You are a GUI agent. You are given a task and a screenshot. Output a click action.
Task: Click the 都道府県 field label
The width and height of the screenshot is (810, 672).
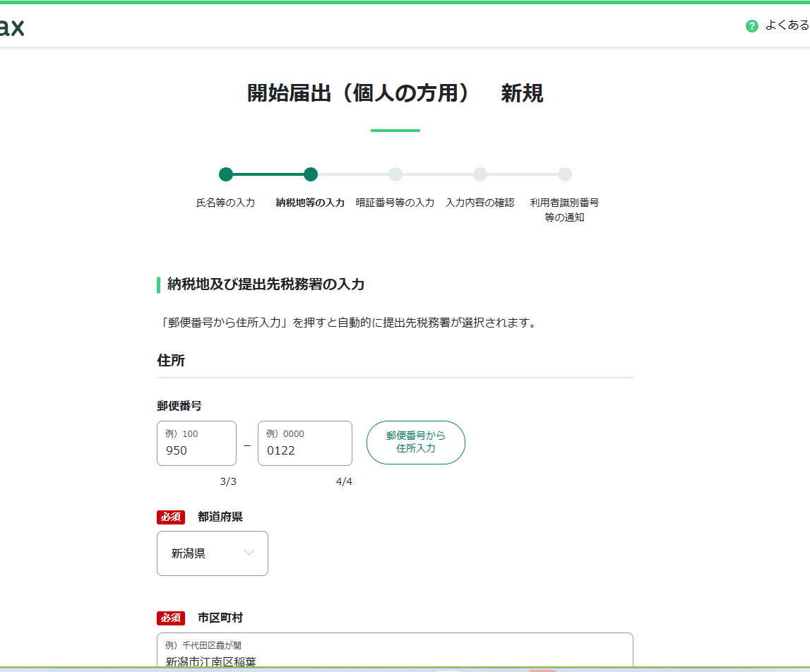(220, 517)
